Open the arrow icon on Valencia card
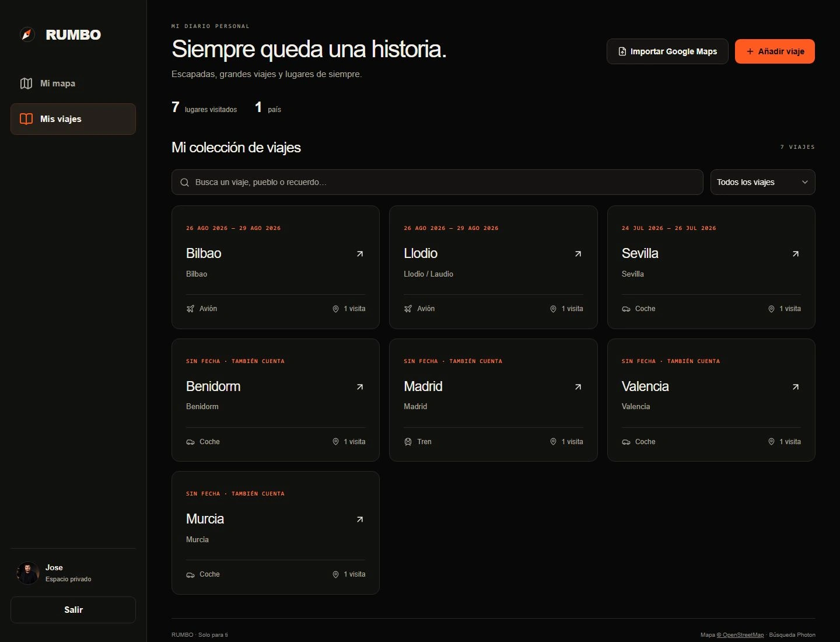 point(796,387)
